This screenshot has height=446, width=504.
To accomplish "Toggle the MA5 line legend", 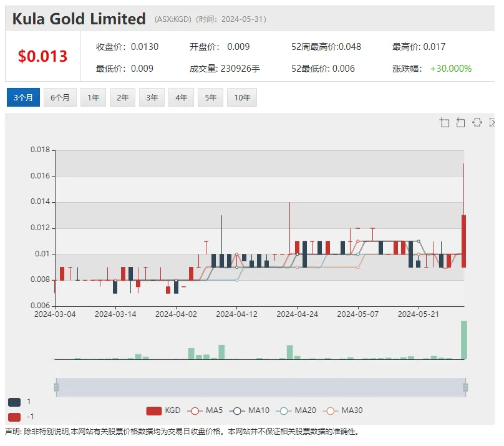I will pyautogui.click(x=205, y=410).
